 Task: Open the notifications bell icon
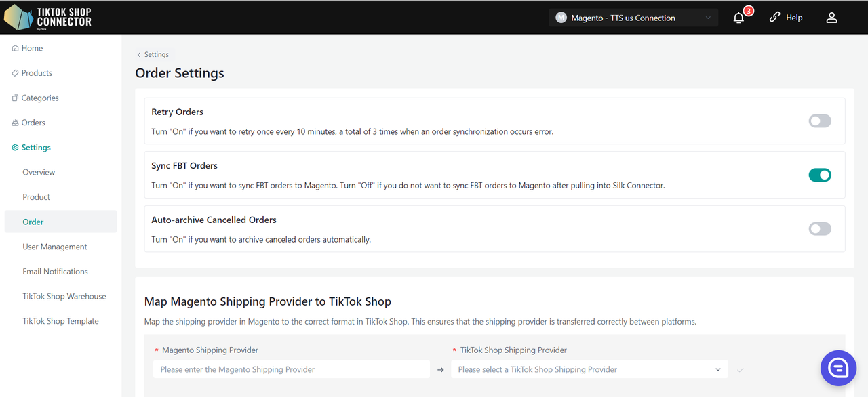tap(739, 18)
